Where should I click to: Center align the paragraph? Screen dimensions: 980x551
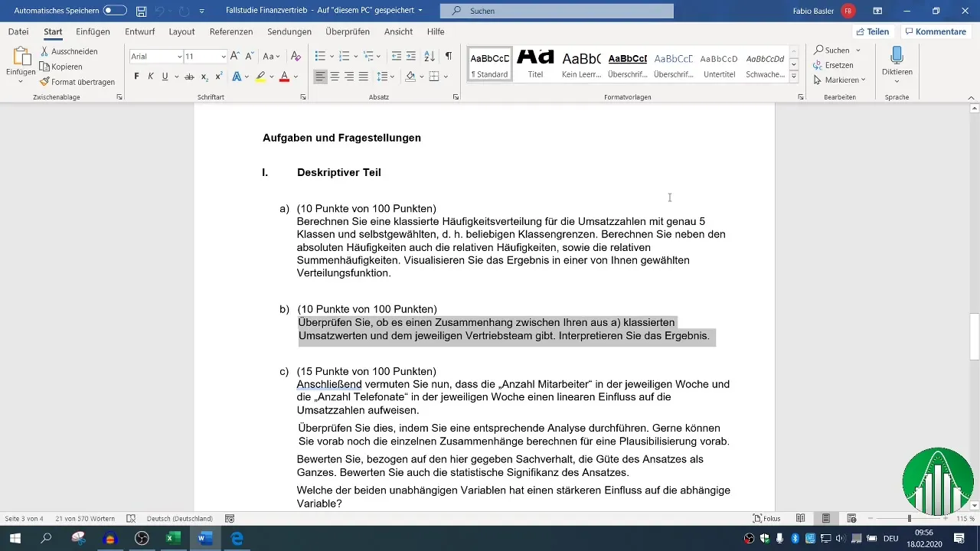[x=335, y=77]
